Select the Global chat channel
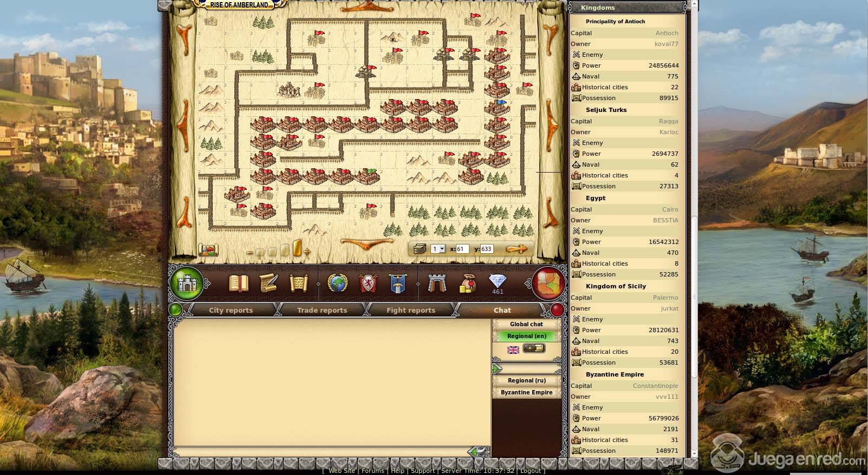Screen dimensions: 868x475 tap(526, 324)
